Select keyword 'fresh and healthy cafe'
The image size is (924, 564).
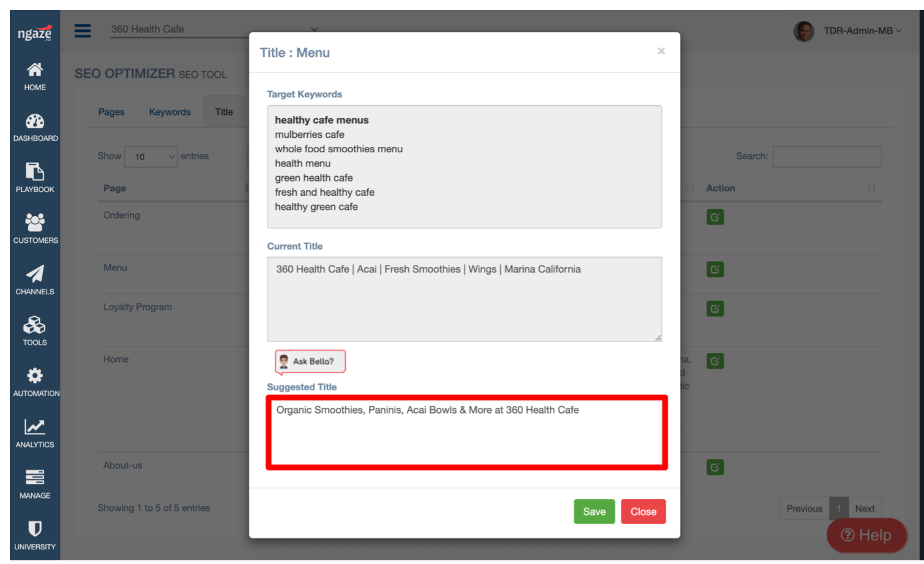coord(325,192)
